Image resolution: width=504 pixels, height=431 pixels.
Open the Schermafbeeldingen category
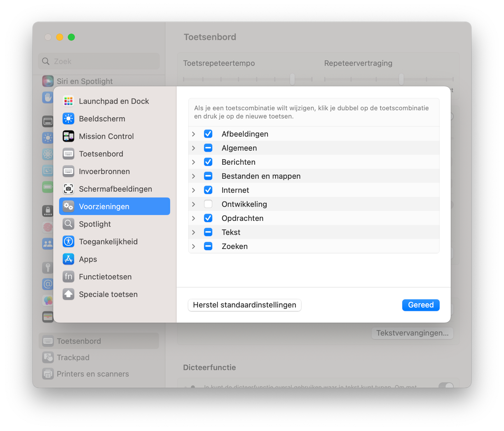point(114,189)
